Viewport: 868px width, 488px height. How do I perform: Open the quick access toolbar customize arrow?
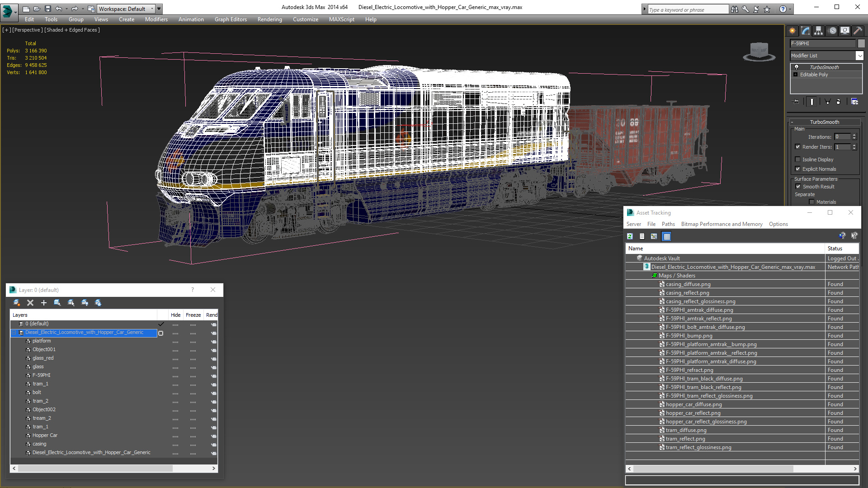point(159,9)
